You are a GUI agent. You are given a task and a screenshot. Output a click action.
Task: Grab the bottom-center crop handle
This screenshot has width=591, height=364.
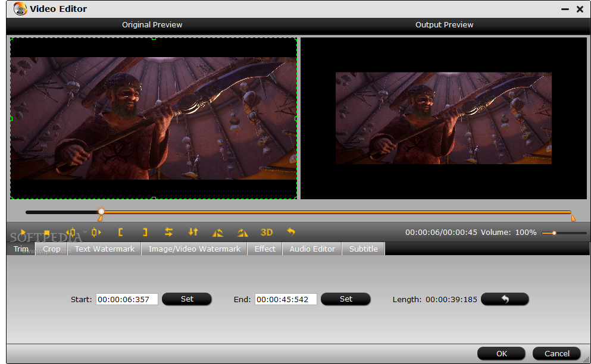(x=154, y=198)
